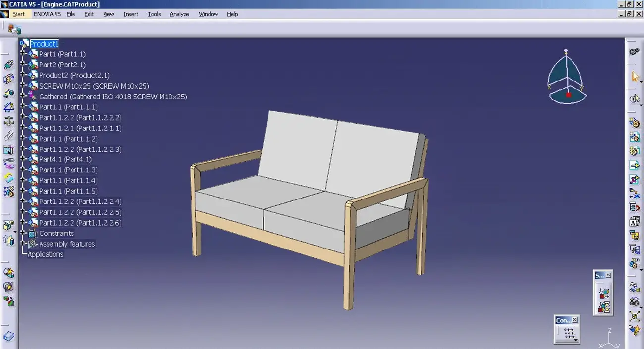
Task: Click the Reuse Pattern icon
Action: point(8,191)
